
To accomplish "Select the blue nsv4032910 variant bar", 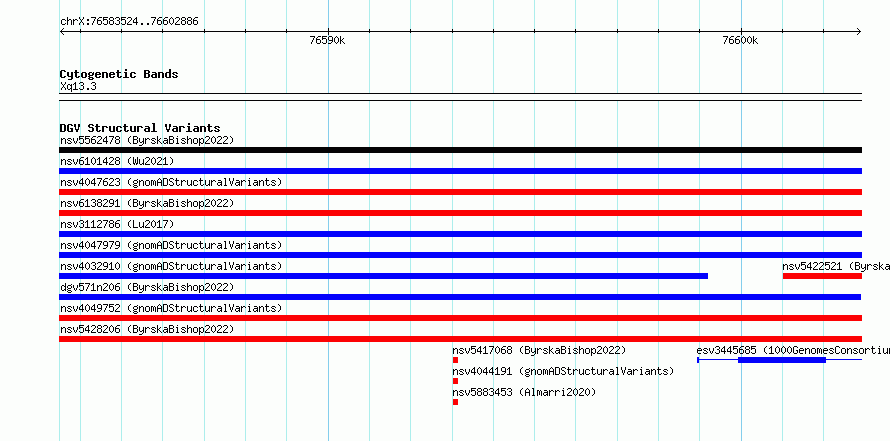I will point(384,276).
